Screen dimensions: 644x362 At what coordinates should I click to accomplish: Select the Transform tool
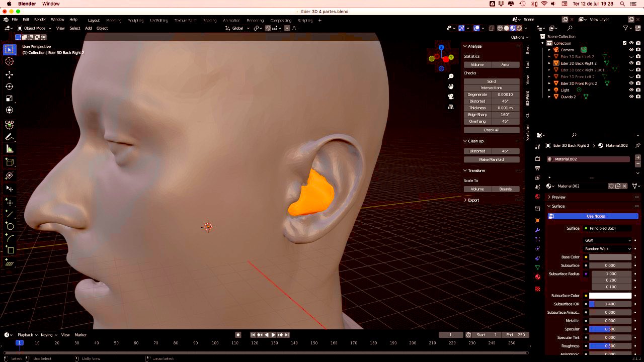9,110
